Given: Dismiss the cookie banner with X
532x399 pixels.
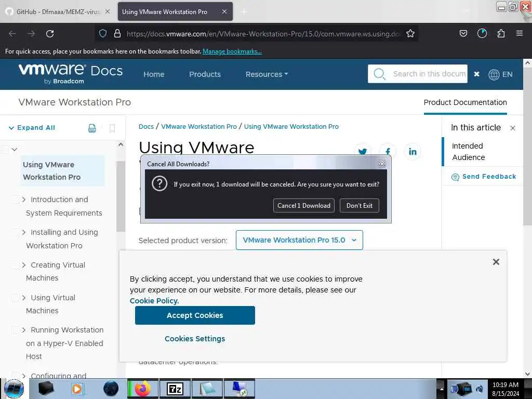Looking at the screenshot, I should (x=496, y=262).
